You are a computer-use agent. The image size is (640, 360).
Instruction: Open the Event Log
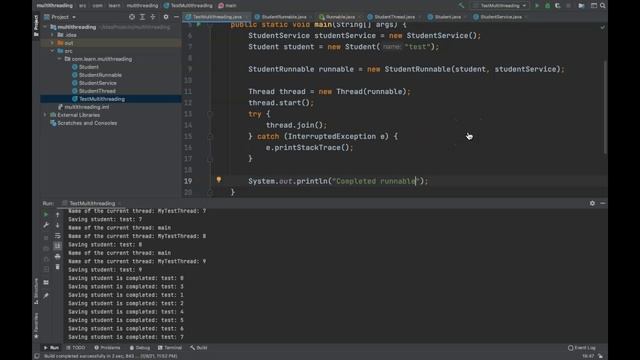tap(582, 348)
